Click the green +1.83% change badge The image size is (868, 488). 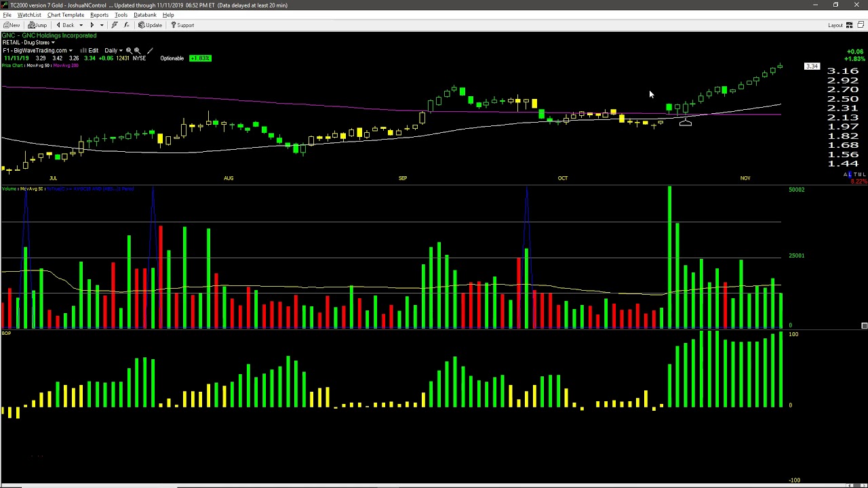click(x=200, y=58)
